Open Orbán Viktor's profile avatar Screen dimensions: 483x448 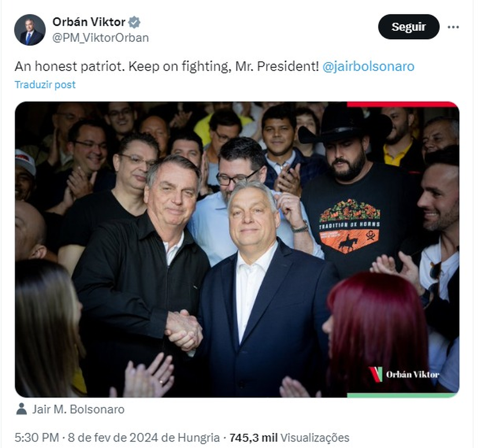coord(30,30)
